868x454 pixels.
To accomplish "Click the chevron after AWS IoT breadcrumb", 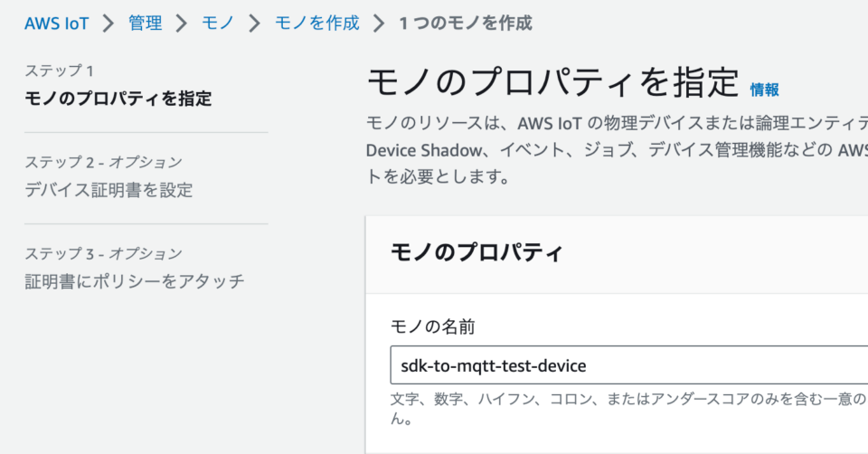I will 108,24.
